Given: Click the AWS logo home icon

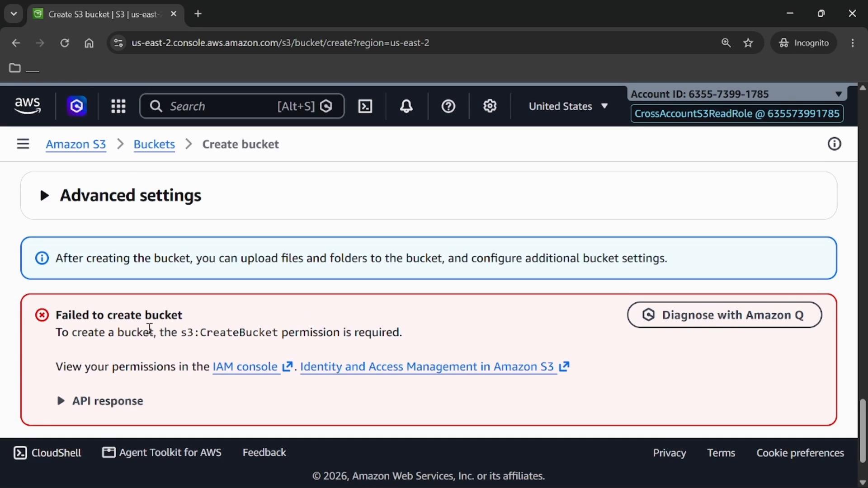Looking at the screenshot, I should (x=28, y=106).
